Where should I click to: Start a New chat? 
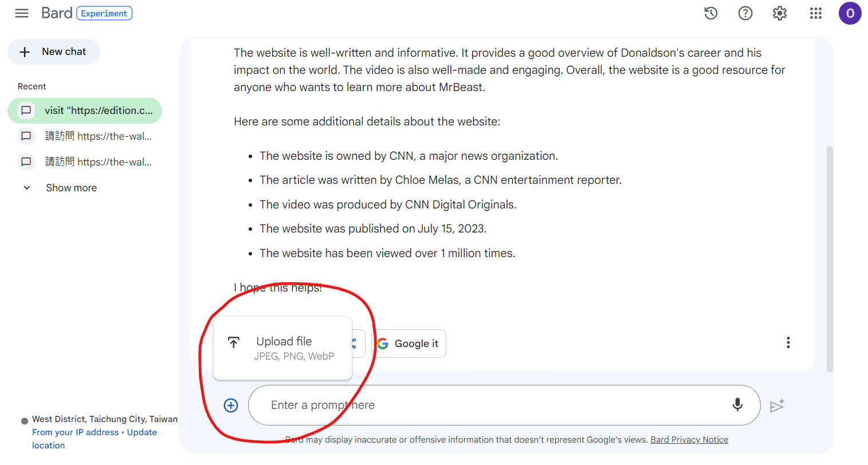click(x=54, y=52)
